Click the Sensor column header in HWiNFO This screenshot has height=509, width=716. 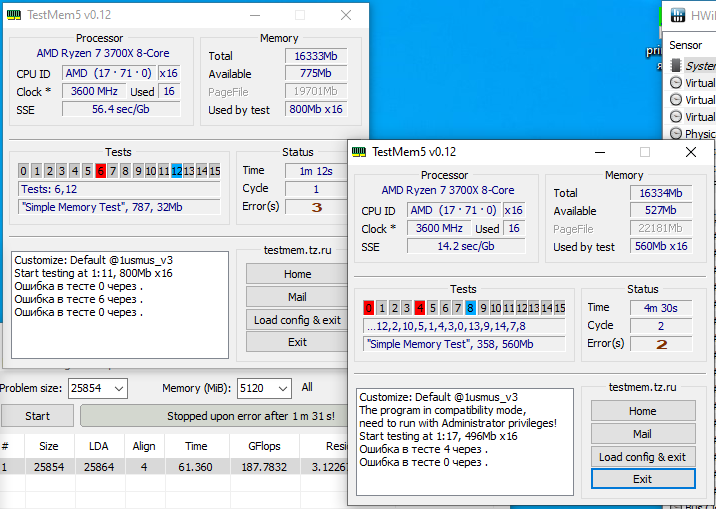[685, 45]
